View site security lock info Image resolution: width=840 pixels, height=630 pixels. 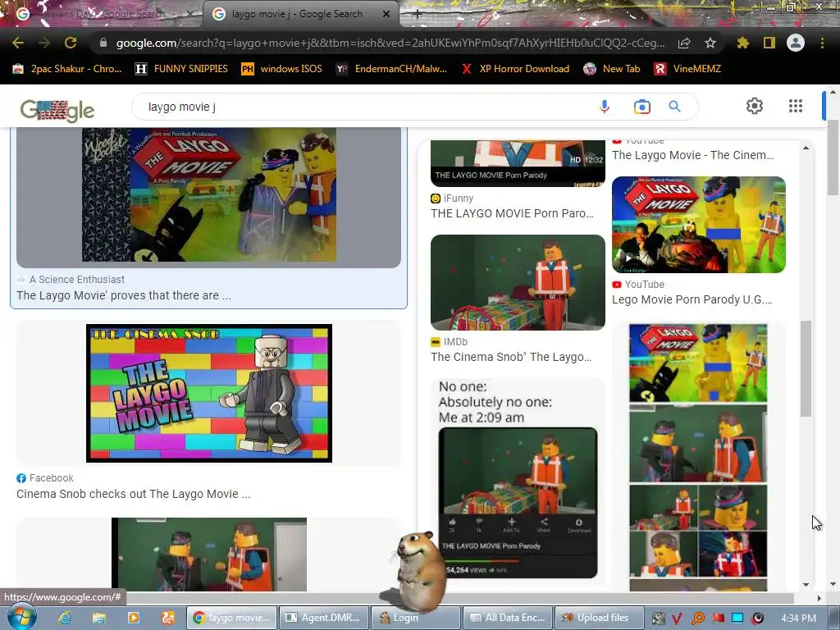[103, 43]
